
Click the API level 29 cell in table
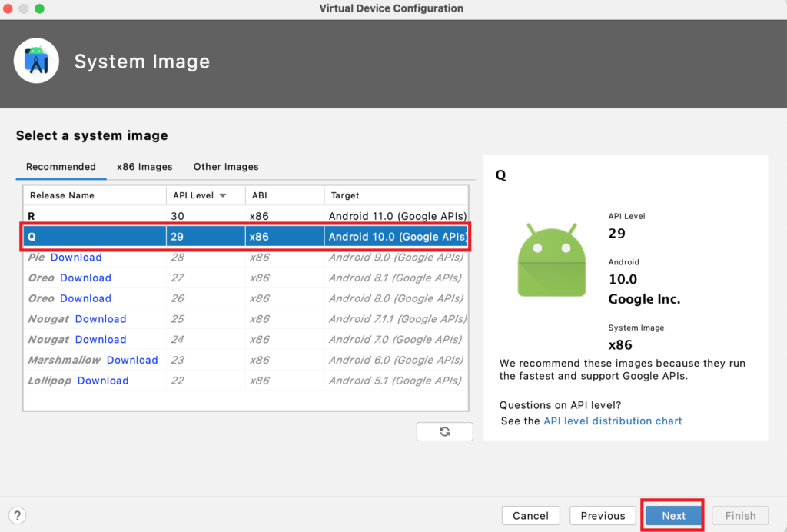(206, 236)
